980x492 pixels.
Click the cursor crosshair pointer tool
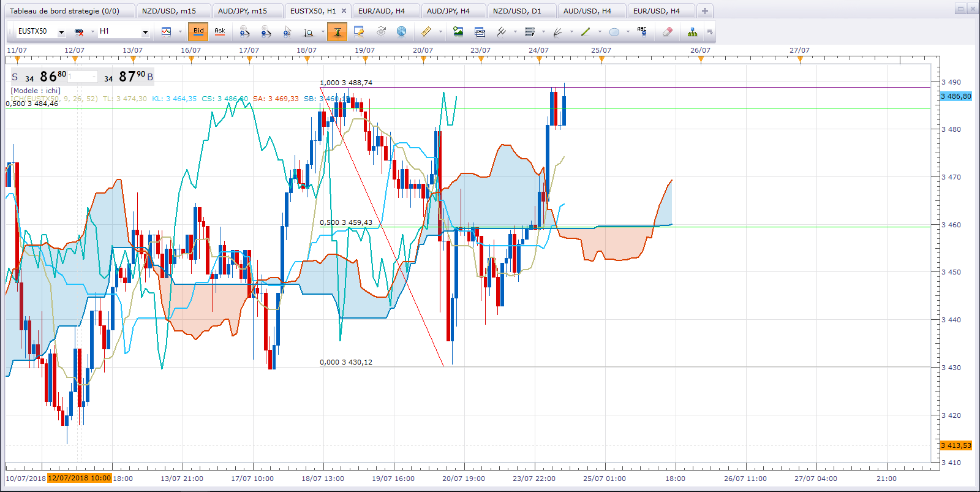coord(287,32)
